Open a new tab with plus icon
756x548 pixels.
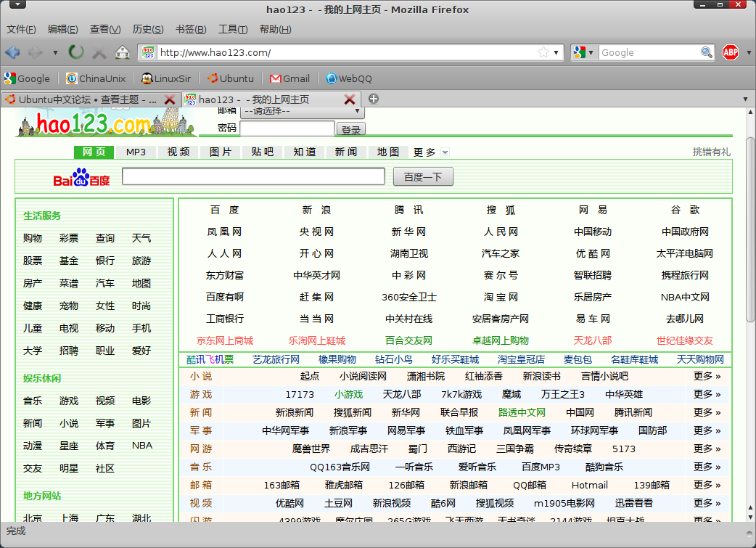point(373,99)
